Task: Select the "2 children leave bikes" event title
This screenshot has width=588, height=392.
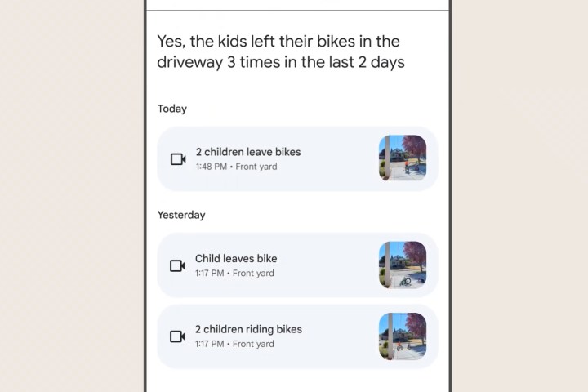Action: point(248,152)
